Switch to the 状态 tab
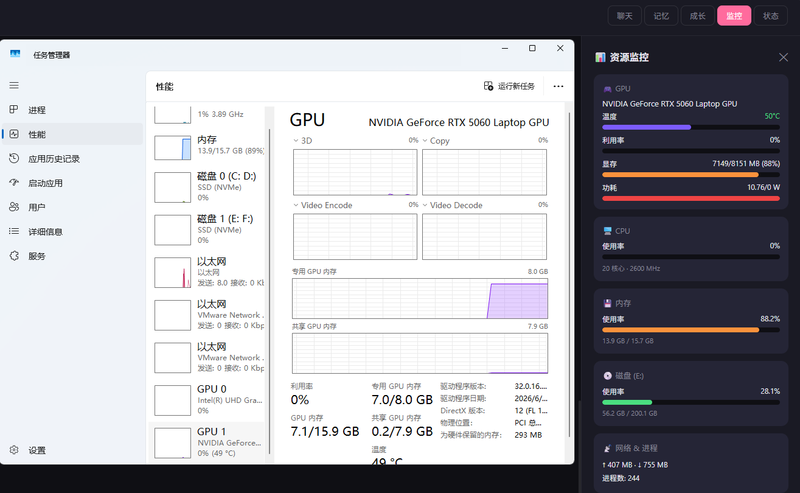The width and height of the screenshot is (800, 493). click(771, 16)
